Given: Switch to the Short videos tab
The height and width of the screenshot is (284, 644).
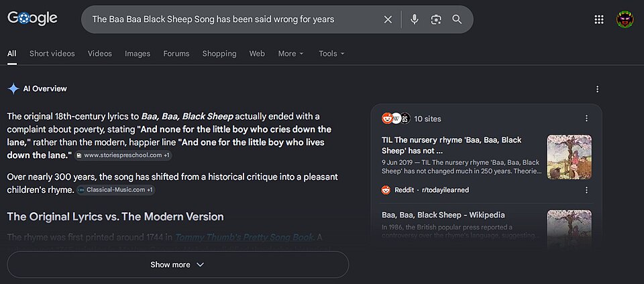Looking at the screenshot, I should pos(52,54).
